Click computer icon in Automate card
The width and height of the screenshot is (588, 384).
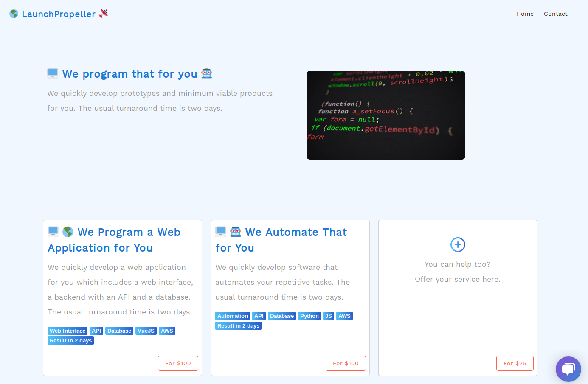pos(221,232)
